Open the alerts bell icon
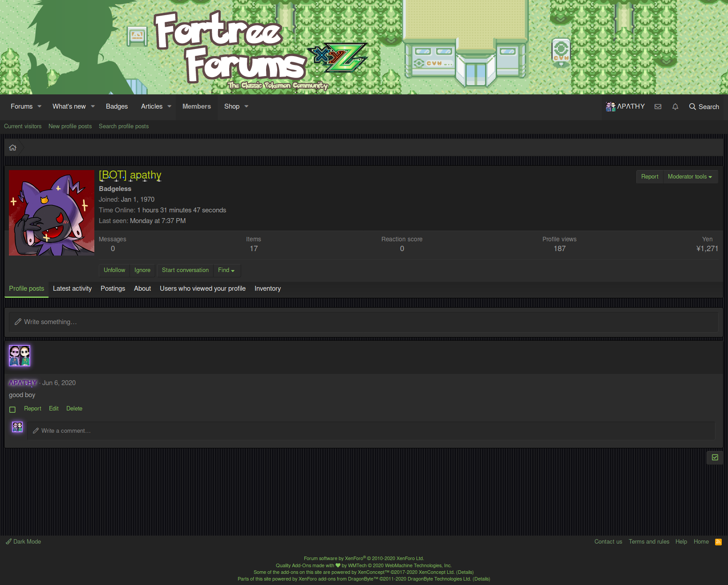Viewport: 728px width, 585px height. coord(675,107)
